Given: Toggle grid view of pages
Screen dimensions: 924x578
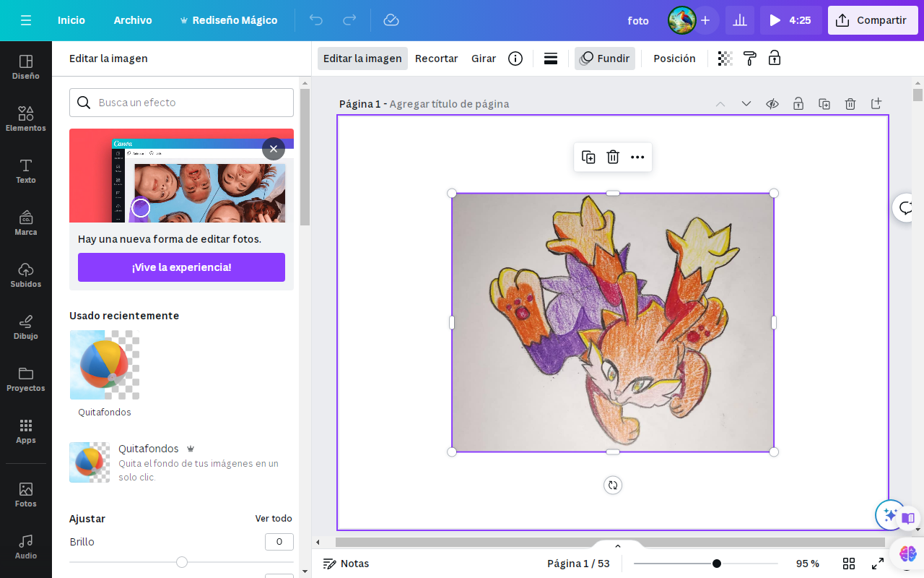Looking at the screenshot, I should [849, 564].
